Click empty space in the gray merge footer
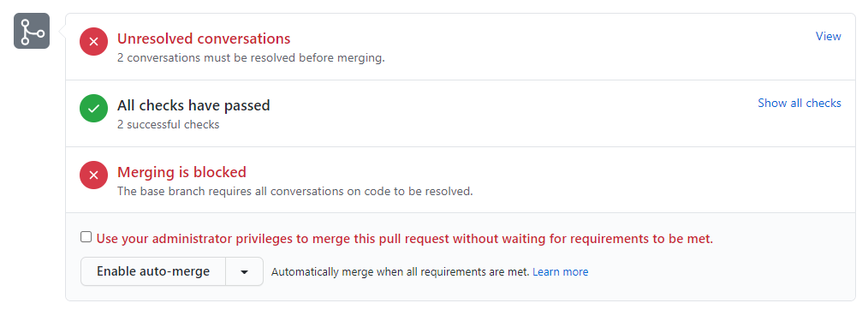868x309 pixels. coord(720,274)
